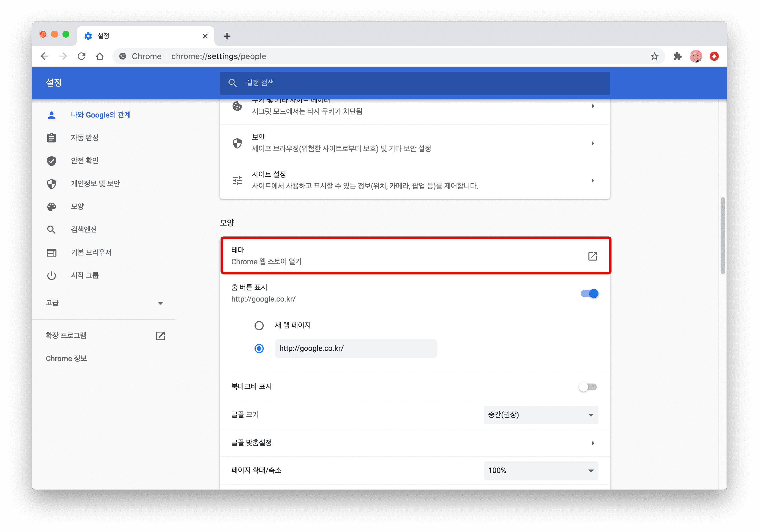Click the 안전 확인 shield icon
The image size is (759, 532).
click(x=52, y=161)
